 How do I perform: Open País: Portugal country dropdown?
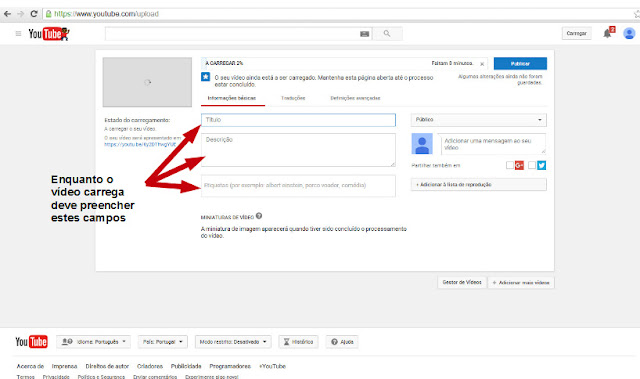pos(162,342)
